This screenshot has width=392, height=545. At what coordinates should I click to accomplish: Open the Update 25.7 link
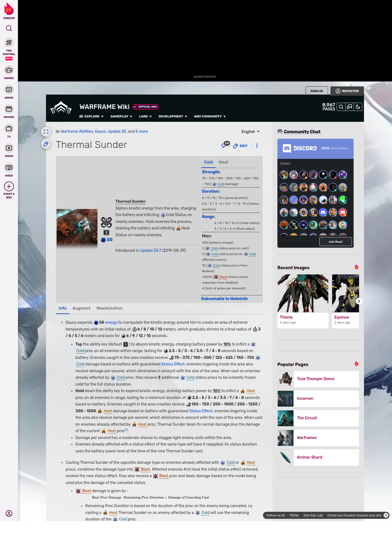pos(151,250)
